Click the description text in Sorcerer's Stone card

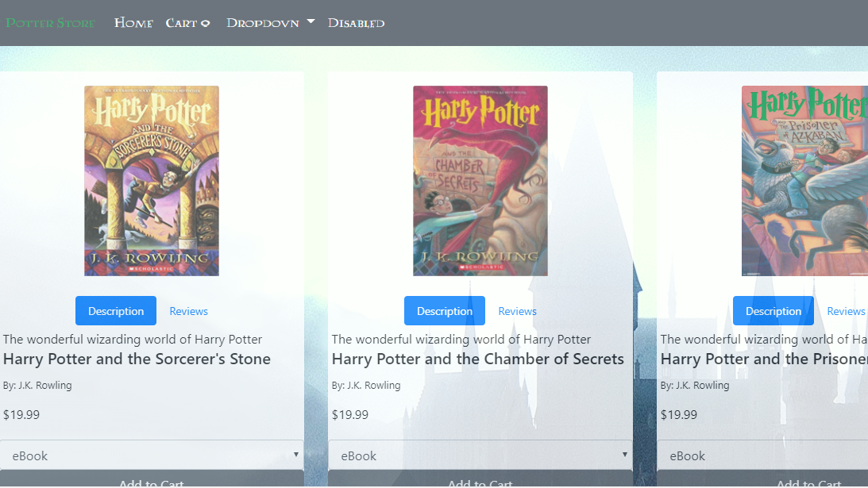pyautogui.click(x=133, y=339)
